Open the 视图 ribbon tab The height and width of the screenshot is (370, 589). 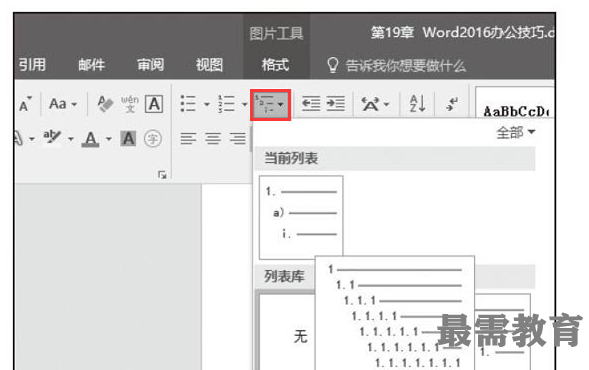209,65
